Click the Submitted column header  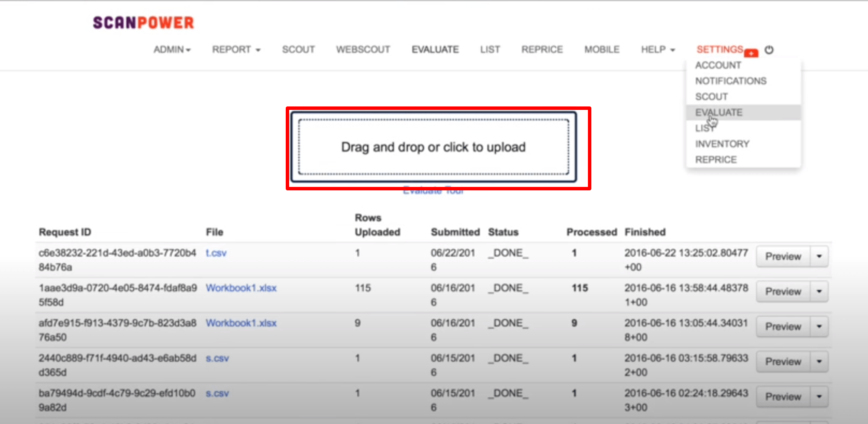(x=455, y=232)
